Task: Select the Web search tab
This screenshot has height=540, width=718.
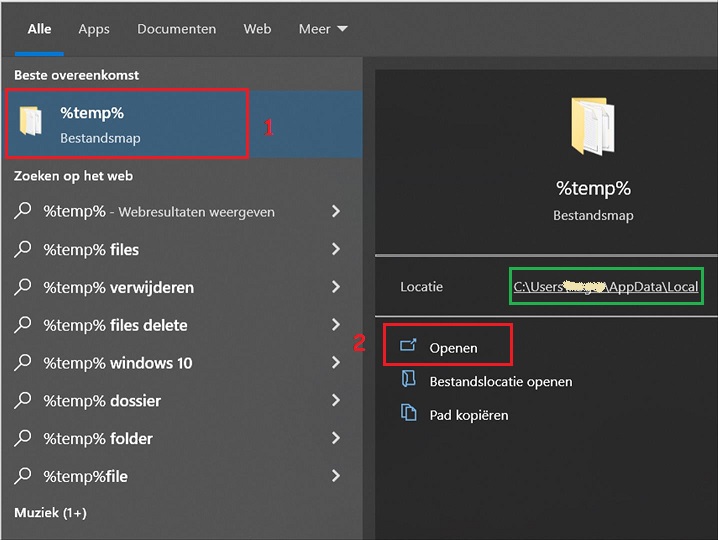Action: pos(257,29)
